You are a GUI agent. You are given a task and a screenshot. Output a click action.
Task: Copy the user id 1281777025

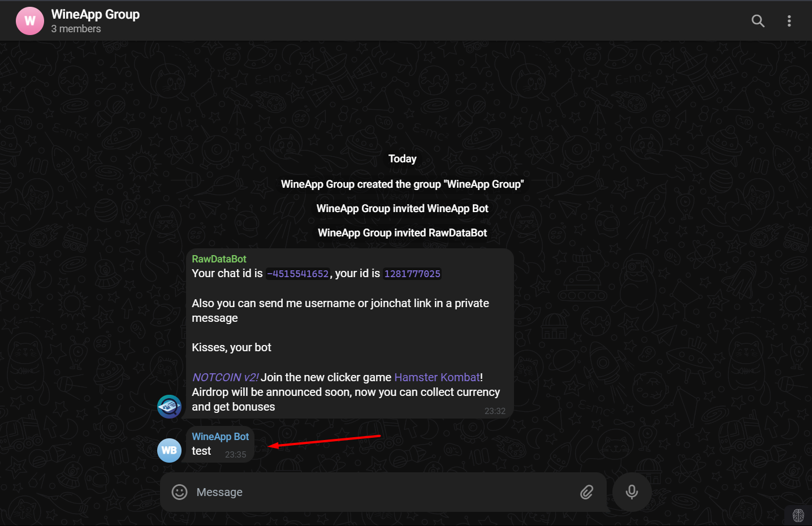tap(412, 274)
